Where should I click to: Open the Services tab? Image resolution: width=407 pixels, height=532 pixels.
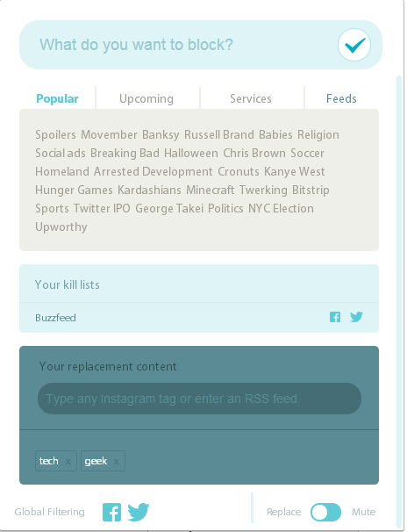coord(251,98)
